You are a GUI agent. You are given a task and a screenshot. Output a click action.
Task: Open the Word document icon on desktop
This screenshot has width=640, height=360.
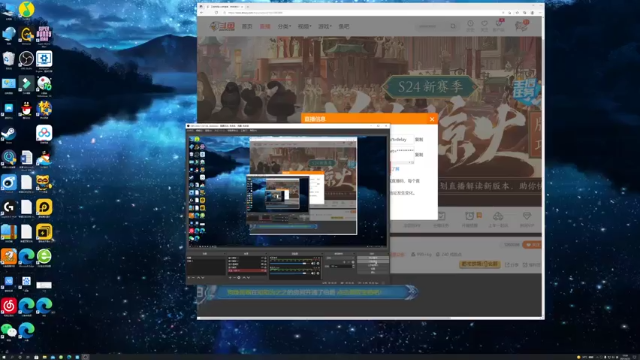[27, 159]
